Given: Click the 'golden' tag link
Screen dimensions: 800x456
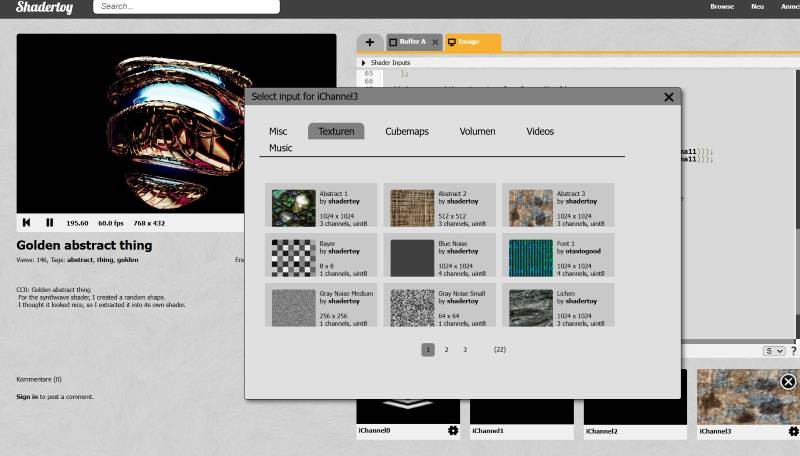Looking at the screenshot, I should (128, 259).
